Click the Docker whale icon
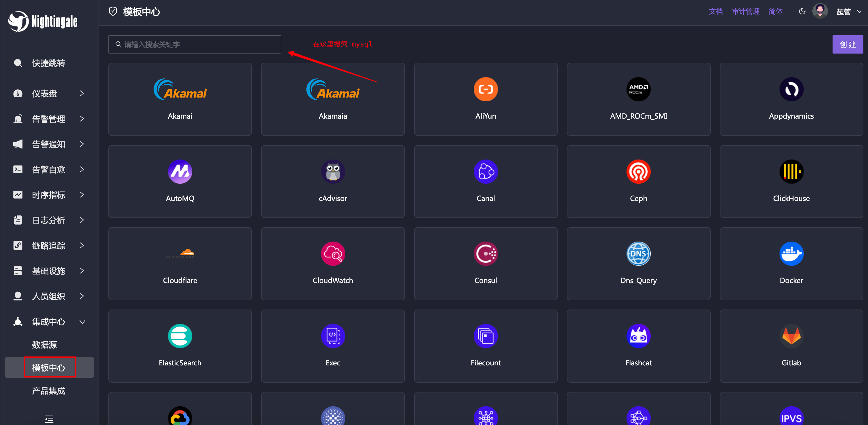868x425 pixels. (x=791, y=254)
